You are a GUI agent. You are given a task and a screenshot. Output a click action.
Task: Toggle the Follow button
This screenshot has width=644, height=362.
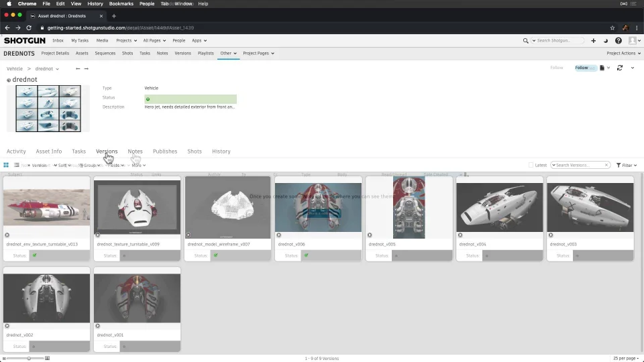[x=585, y=68]
